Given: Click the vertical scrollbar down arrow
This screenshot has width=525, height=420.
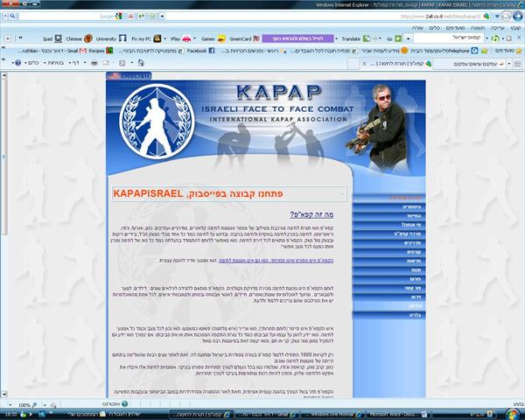Looking at the screenshot, I should 4,395.
